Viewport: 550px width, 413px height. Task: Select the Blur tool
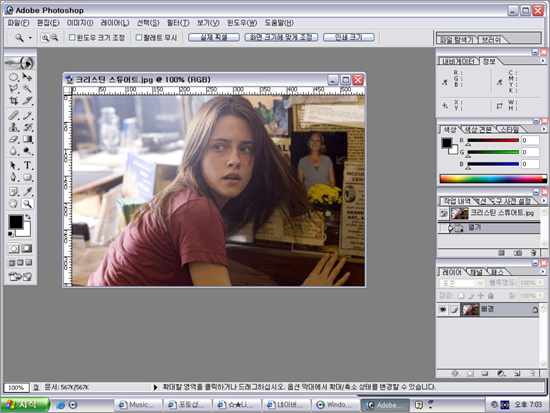tap(13, 151)
